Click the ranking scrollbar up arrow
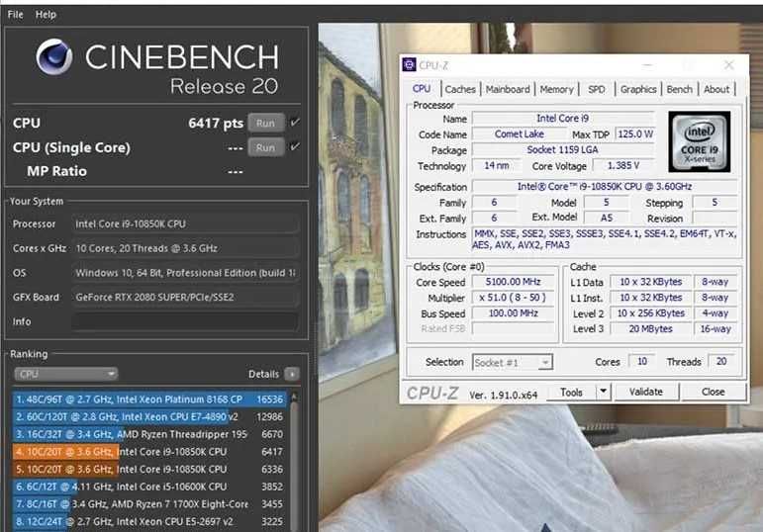This screenshot has height=532, width=763. 294,398
